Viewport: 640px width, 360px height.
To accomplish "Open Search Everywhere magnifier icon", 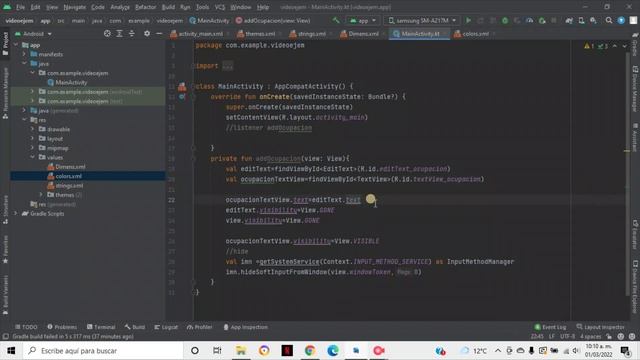I will (x=609, y=20).
